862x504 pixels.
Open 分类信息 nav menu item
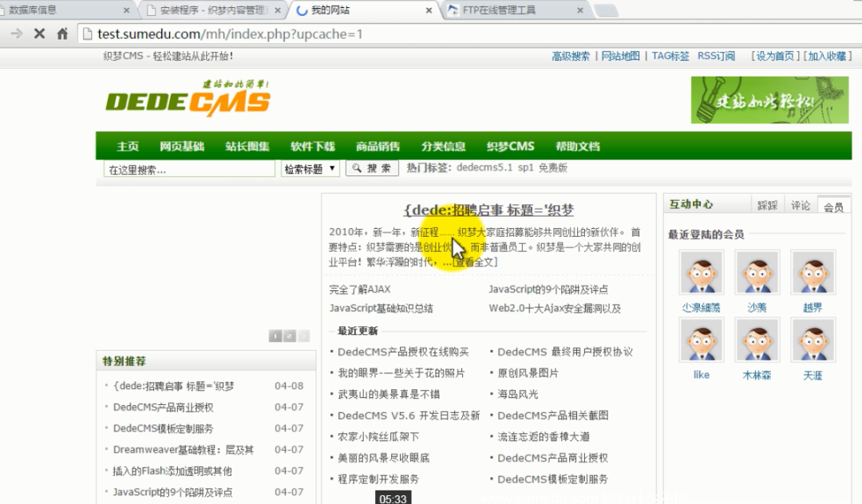point(443,146)
